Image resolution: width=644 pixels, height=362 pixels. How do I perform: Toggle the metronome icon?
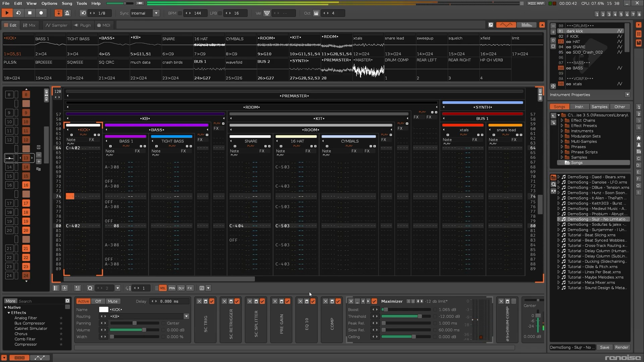pyautogui.click(x=67, y=13)
